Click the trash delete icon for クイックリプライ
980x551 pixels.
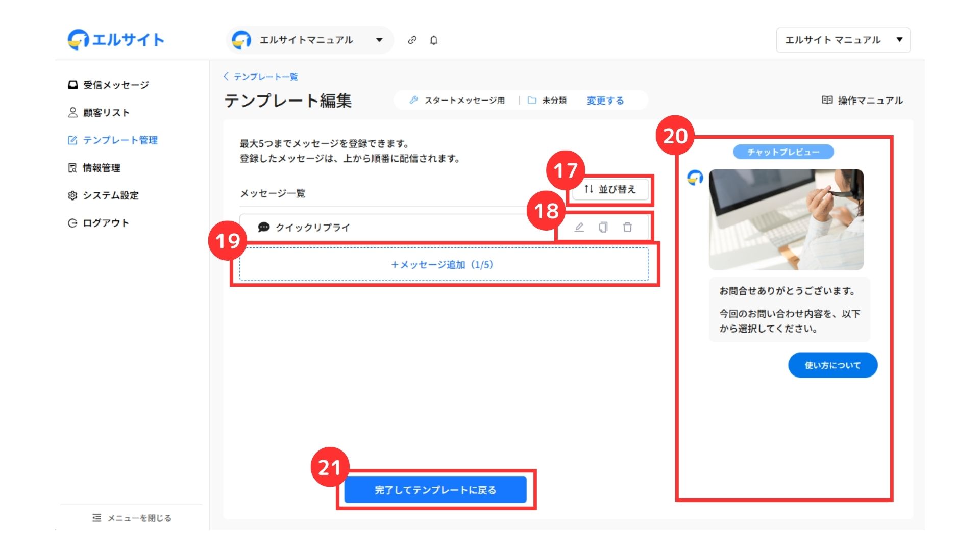click(x=627, y=228)
